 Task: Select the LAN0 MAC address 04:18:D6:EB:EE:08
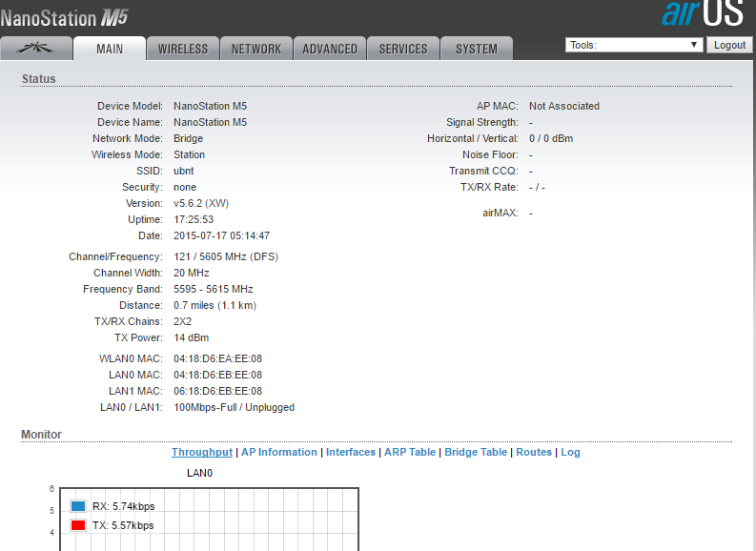(218, 375)
